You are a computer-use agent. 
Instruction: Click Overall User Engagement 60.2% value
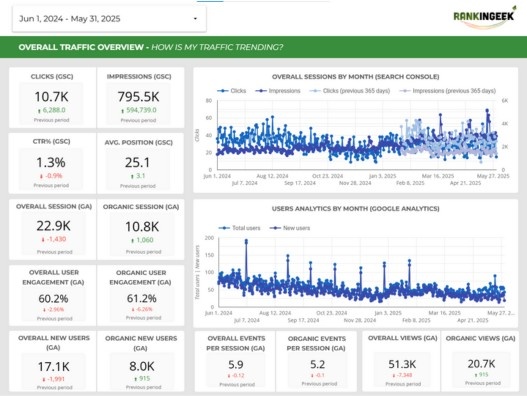[53, 299]
